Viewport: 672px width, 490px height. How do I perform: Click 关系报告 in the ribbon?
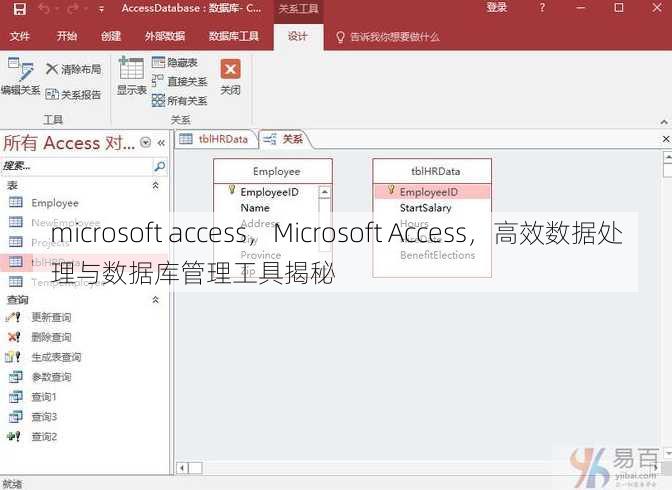(x=73, y=94)
